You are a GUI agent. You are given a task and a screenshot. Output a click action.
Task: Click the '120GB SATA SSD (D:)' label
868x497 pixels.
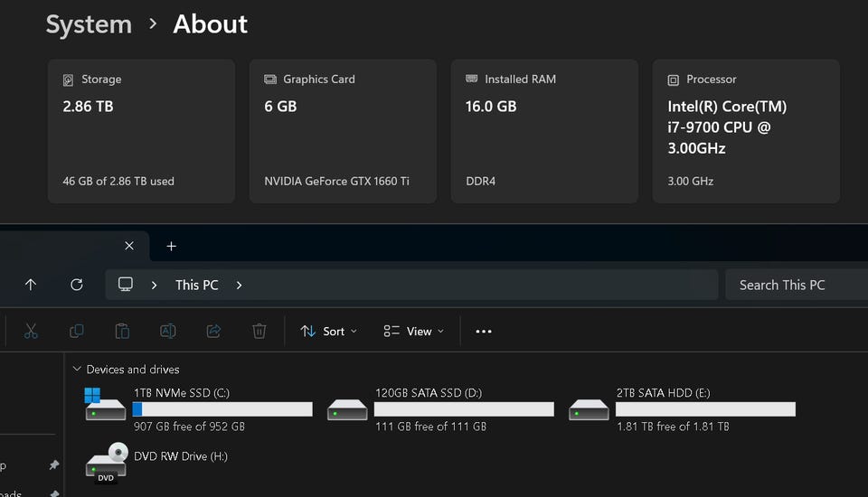(x=429, y=392)
